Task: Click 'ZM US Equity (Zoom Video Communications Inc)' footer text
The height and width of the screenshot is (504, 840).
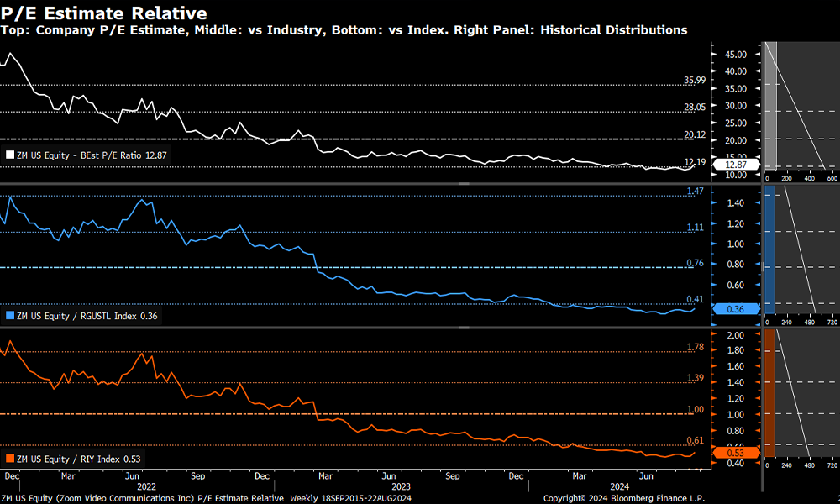Action: 97,498
